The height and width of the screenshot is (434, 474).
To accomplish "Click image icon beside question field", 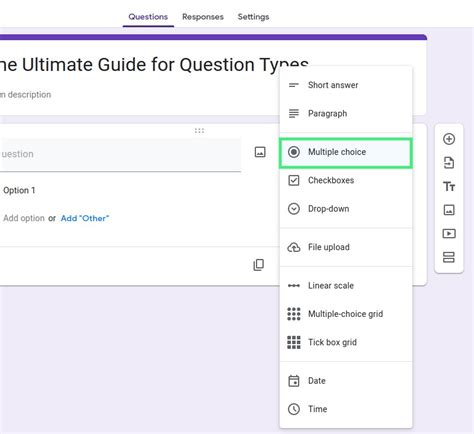I will [x=260, y=152].
